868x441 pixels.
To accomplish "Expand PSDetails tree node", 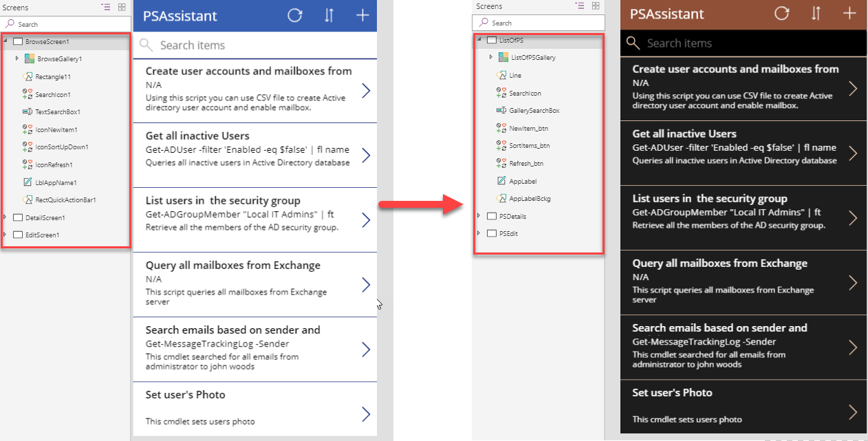I will click(480, 216).
